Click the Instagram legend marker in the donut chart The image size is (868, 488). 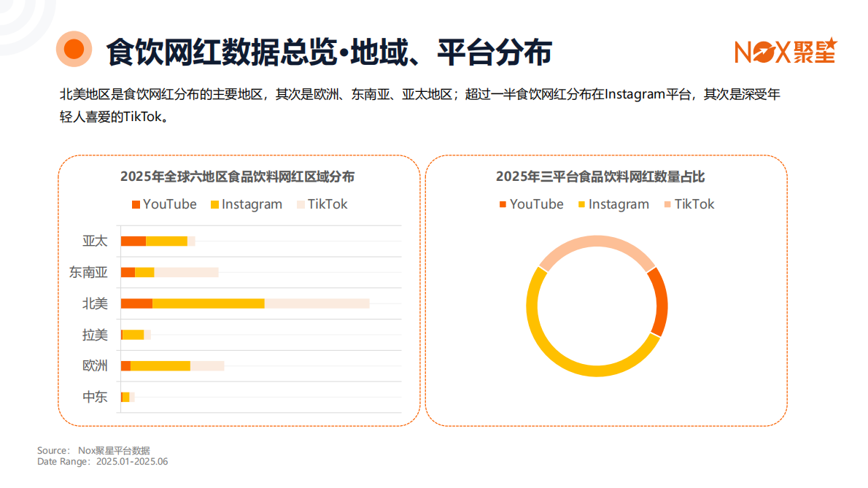pyautogui.click(x=581, y=205)
